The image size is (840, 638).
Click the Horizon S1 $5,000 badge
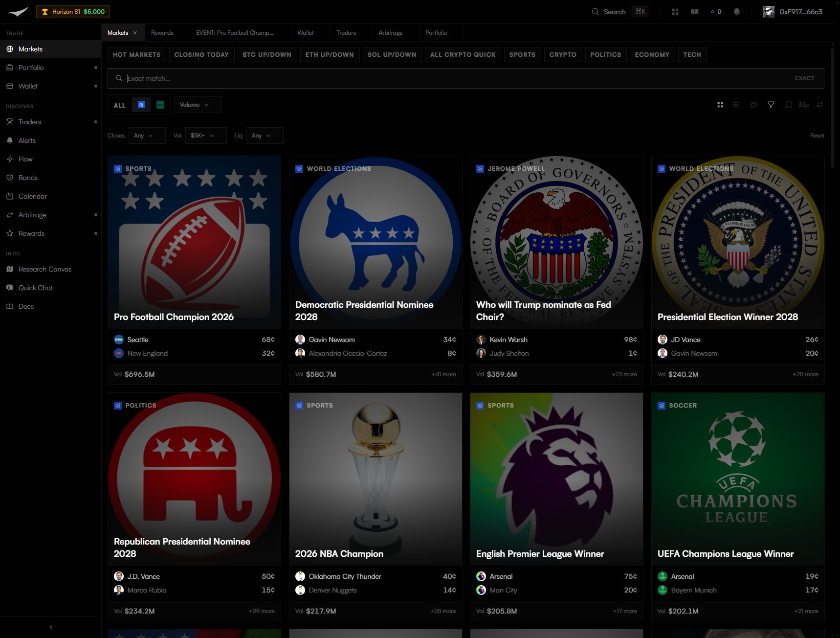click(x=73, y=12)
